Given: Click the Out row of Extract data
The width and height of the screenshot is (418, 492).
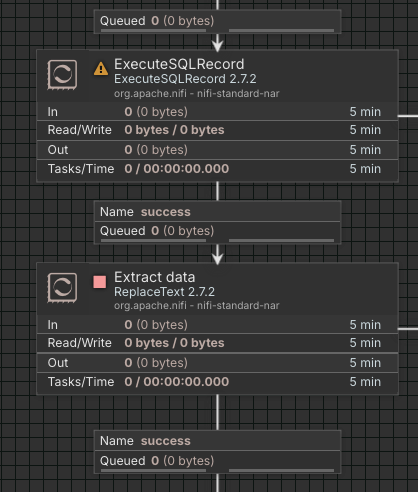Looking at the screenshot, I should pyautogui.click(x=217, y=363).
